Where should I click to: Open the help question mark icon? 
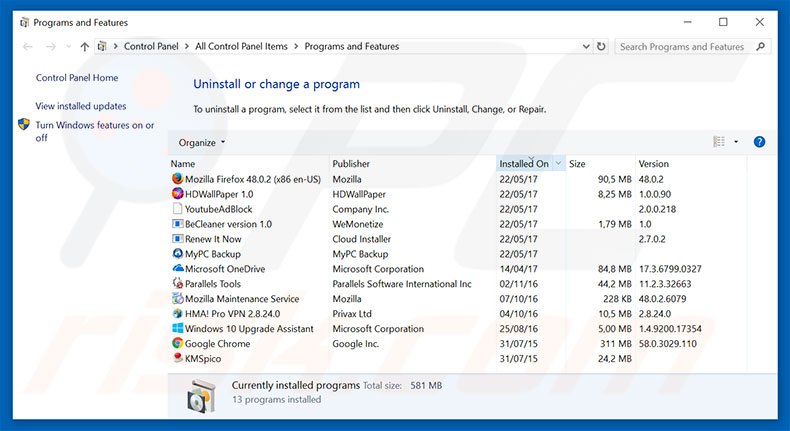point(759,142)
